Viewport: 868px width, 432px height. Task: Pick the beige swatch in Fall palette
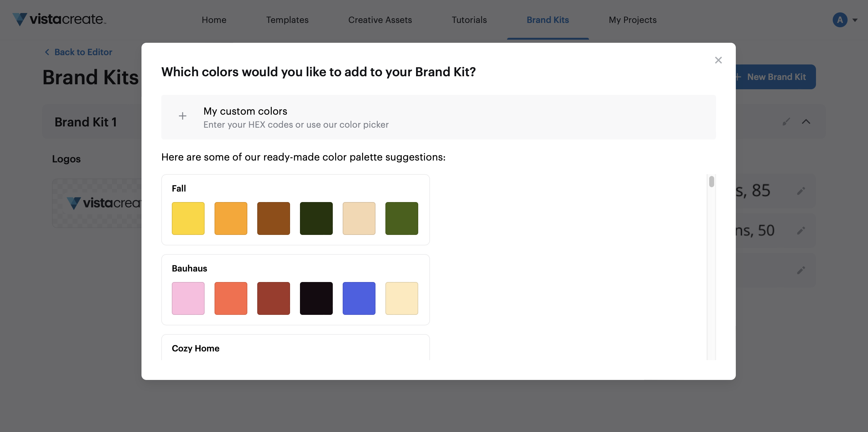359,218
